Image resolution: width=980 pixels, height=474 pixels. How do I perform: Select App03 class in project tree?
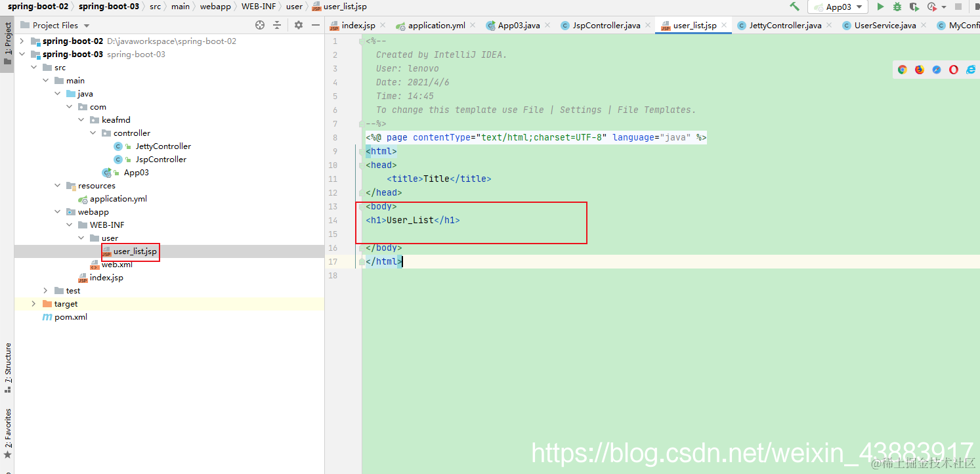click(x=136, y=172)
